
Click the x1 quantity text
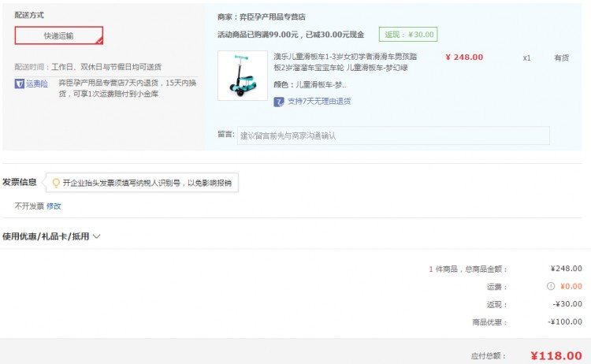pos(526,58)
